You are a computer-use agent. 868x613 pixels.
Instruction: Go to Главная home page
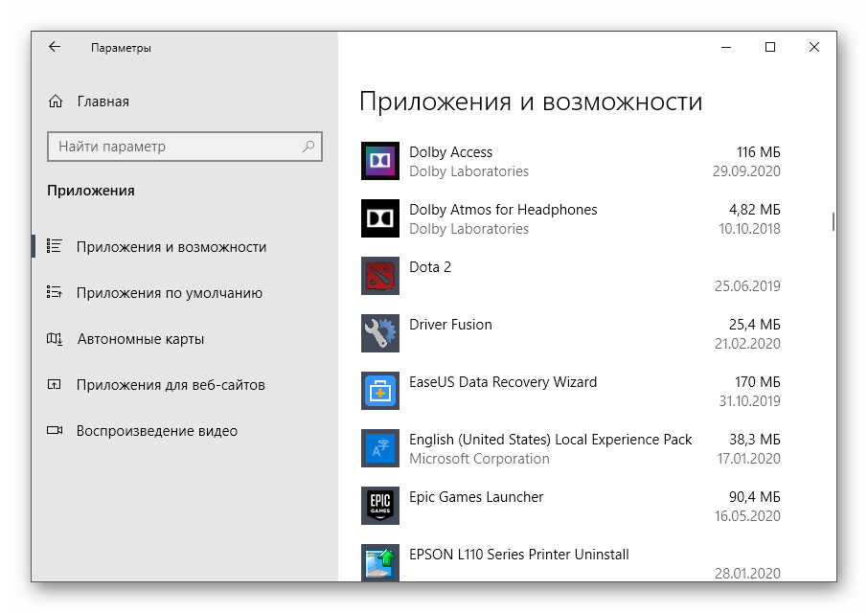click(x=103, y=102)
